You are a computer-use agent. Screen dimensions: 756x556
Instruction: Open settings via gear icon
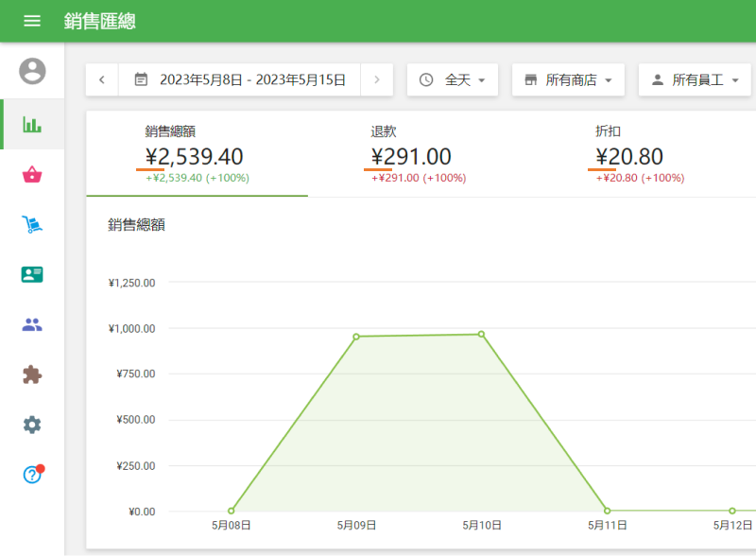pos(31,424)
